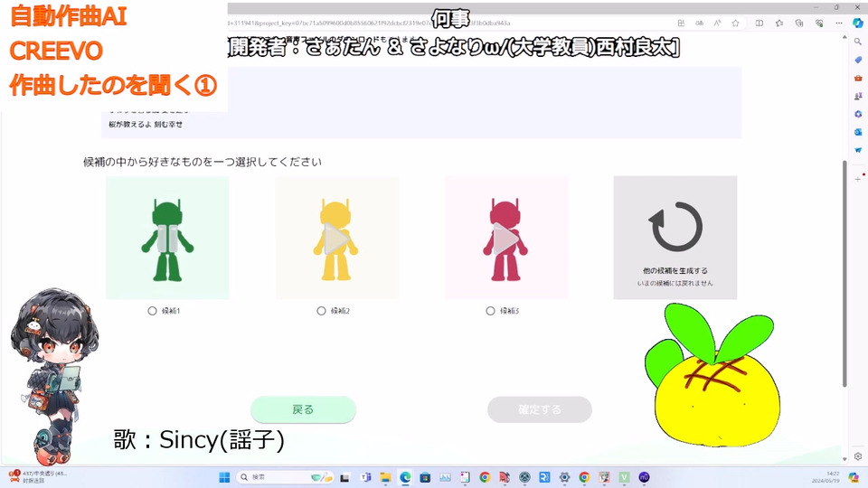The image size is (868, 488).
Task: Click the taskbar 検索 search box
Action: click(285, 477)
